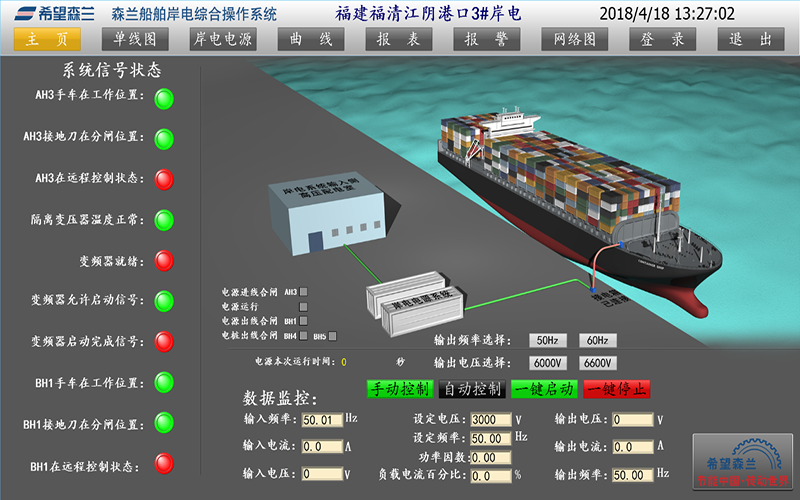Open the 曲线 curve page

(x=310, y=39)
